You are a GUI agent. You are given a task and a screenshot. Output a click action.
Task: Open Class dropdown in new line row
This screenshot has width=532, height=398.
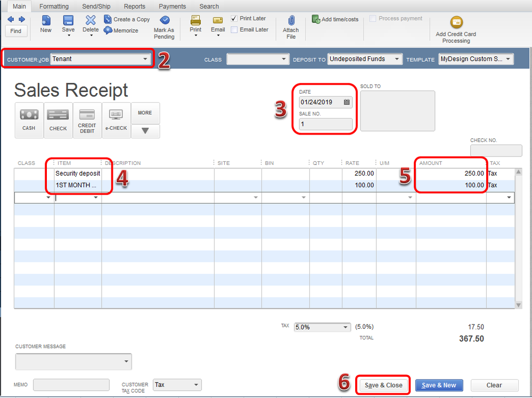click(48, 197)
